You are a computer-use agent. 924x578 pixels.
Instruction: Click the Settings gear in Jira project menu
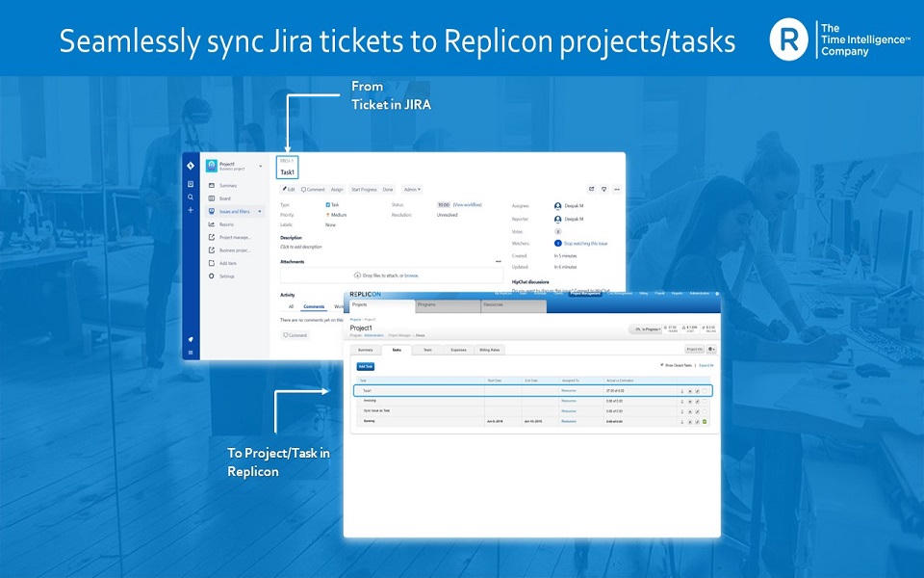212,276
